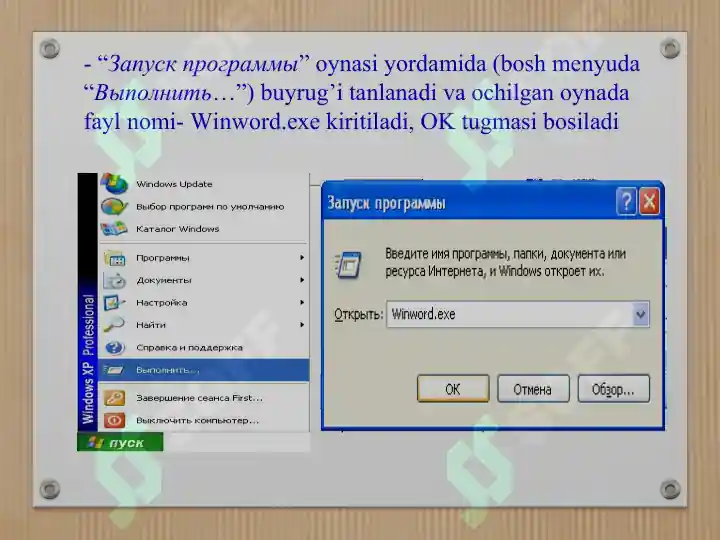Click the dialog help question button
This screenshot has height=540, width=720.
[626, 201]
